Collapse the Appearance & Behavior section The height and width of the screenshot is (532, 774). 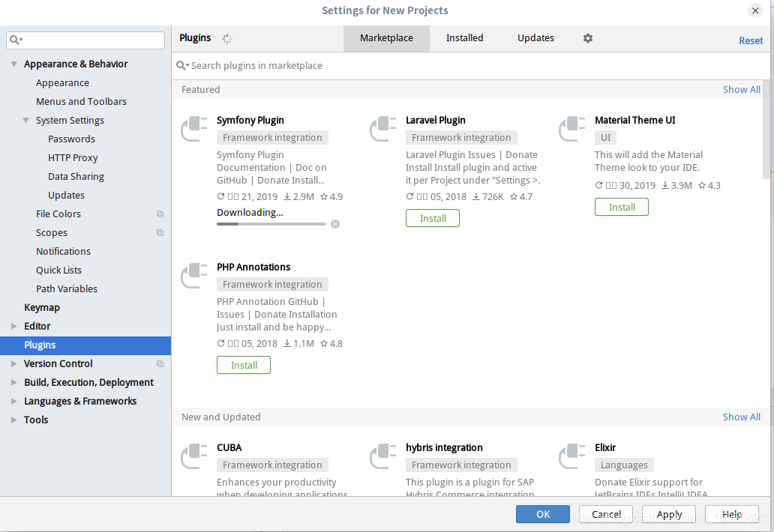(13, 64)
